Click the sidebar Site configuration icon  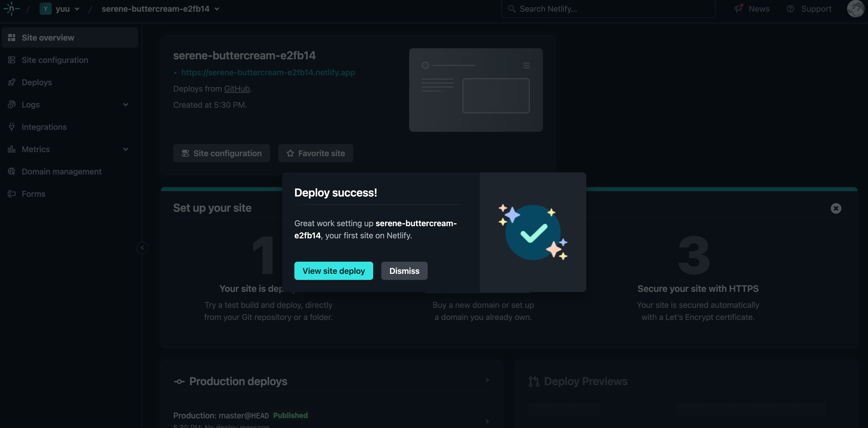(x=12, y=60)
